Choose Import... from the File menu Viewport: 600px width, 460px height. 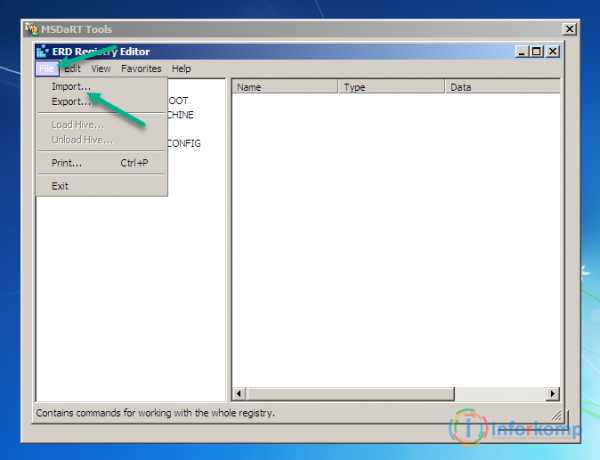[x=102, y=86]
